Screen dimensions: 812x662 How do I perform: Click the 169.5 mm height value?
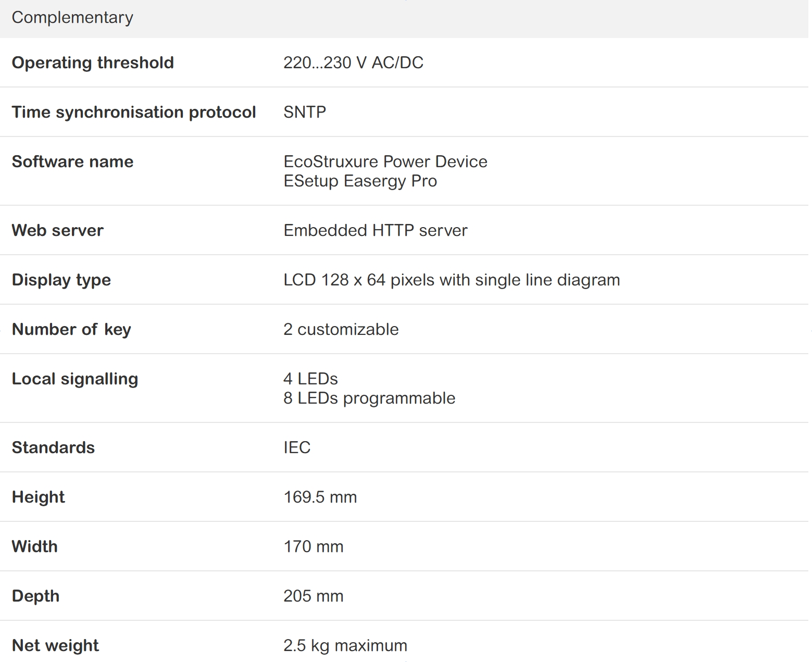click(x=320, y=497)
